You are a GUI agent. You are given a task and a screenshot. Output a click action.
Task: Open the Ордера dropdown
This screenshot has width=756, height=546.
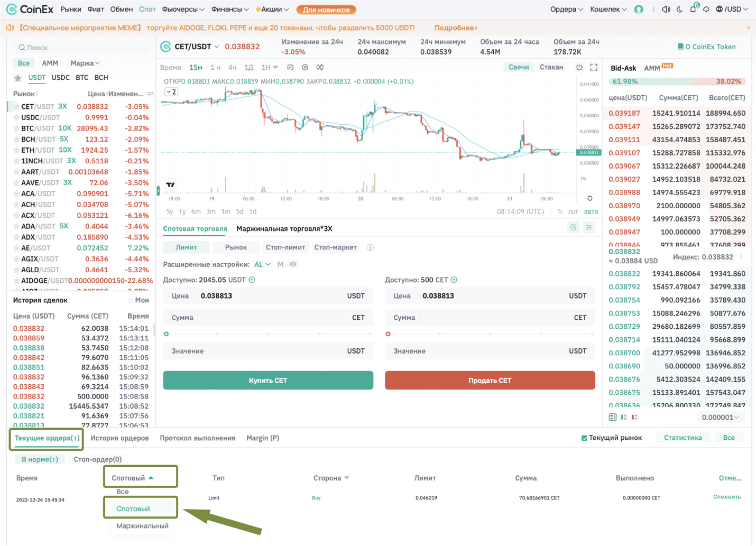566,10
